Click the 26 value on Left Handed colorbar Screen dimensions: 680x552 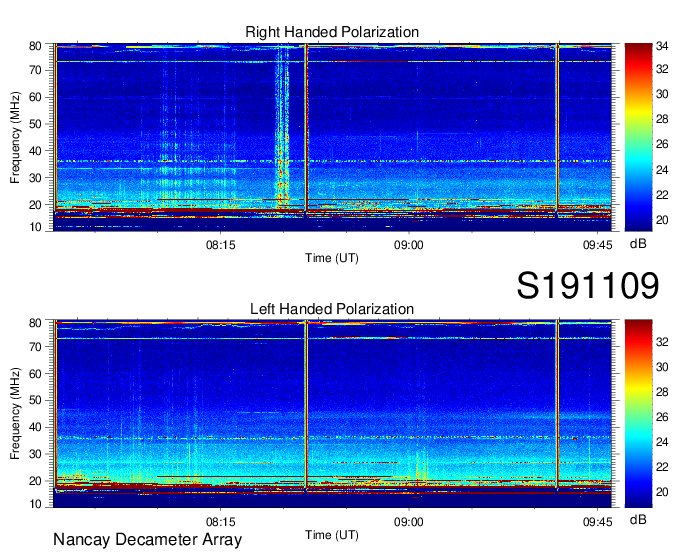662,417
